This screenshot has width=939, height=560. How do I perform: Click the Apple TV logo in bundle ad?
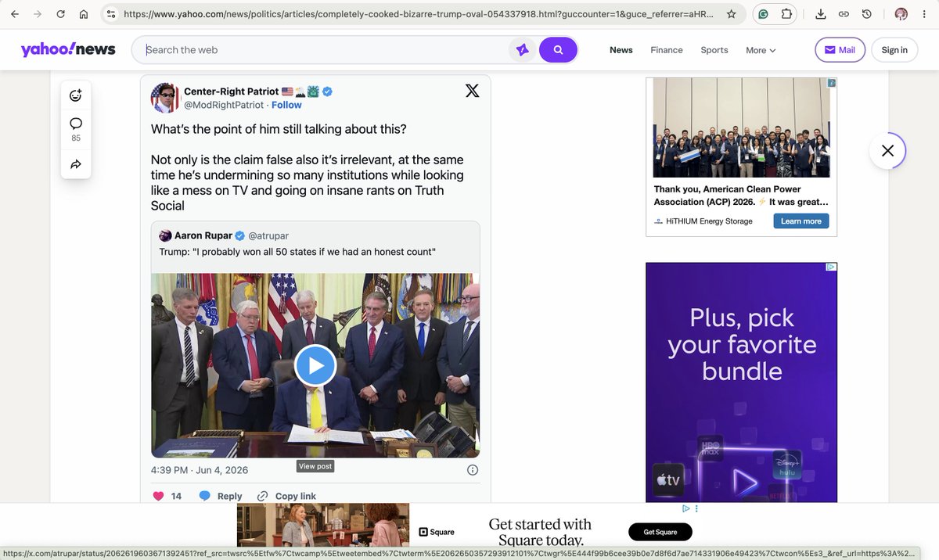(x=667, y=480)
